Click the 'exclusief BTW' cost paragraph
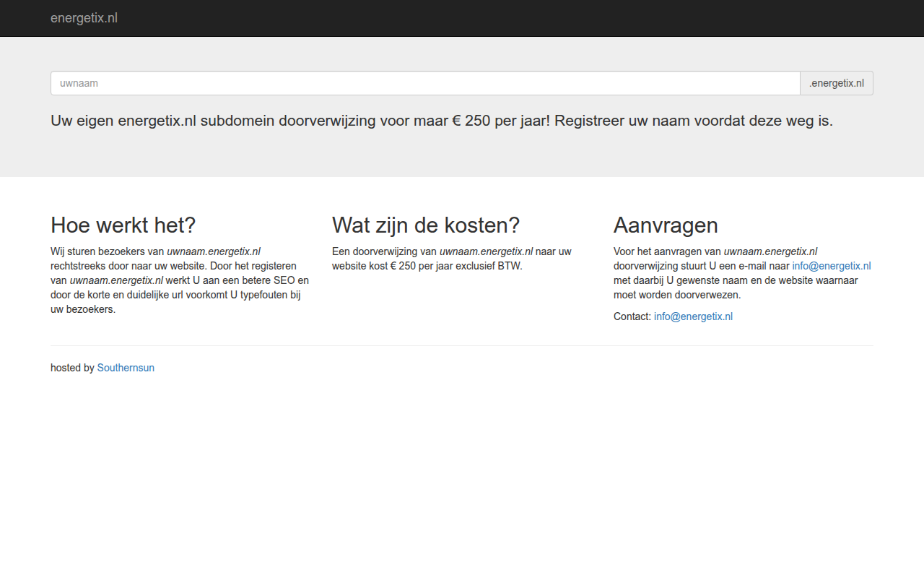The image size is (924, 578). pos(452,259)
